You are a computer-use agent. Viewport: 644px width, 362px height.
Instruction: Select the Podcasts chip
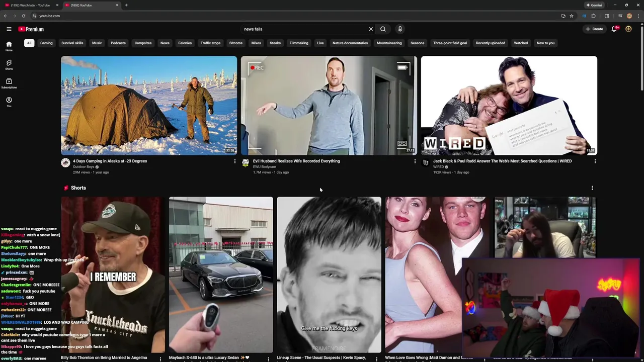[x=118, y=43]
